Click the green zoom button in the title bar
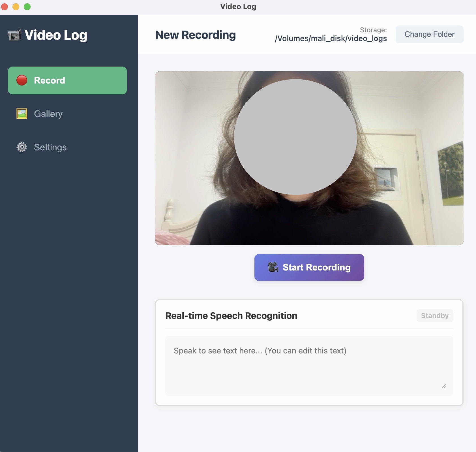Image resolution: width=476 pixels, height=452 pixels. 27,7
